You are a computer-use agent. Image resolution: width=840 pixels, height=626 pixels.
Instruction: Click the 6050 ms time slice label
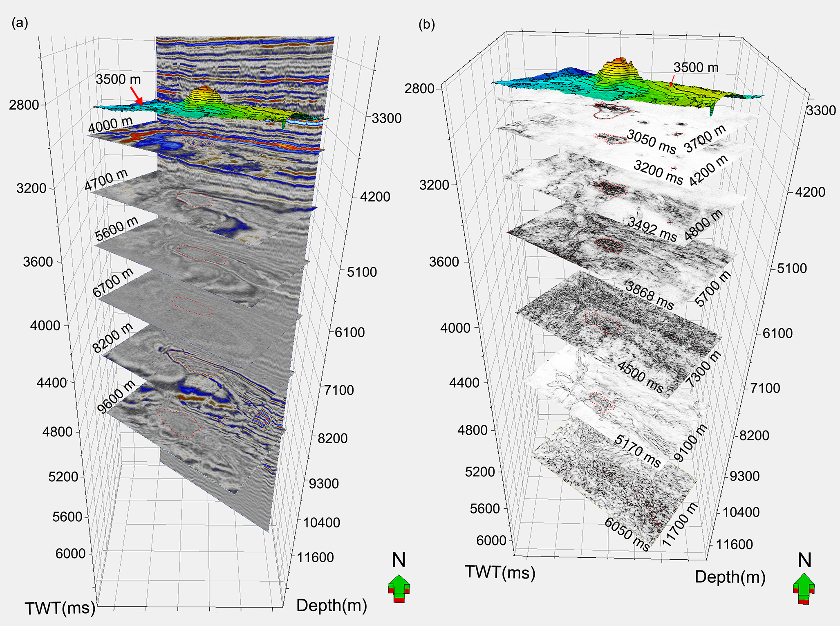(627, 535)
